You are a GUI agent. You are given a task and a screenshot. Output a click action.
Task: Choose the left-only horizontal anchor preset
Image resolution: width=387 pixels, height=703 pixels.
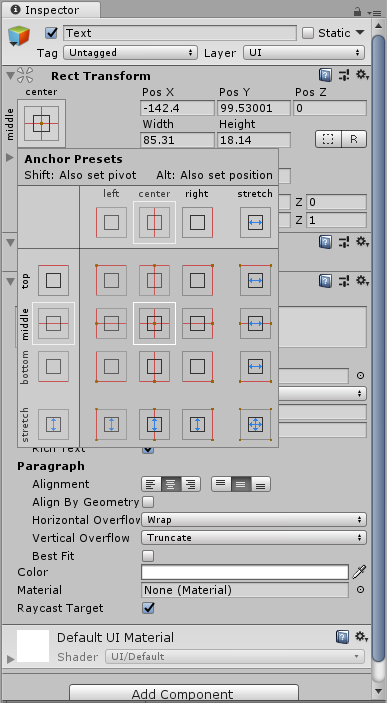(111, 222)
